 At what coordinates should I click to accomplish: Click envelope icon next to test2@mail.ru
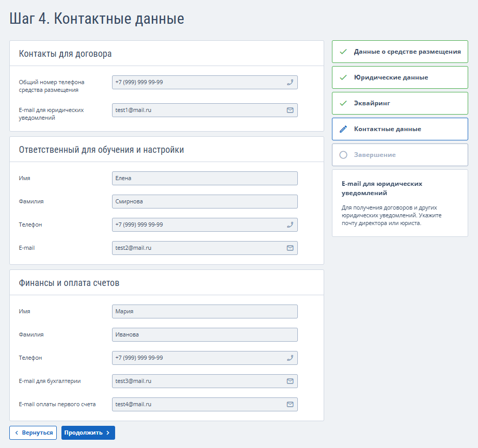290,248
